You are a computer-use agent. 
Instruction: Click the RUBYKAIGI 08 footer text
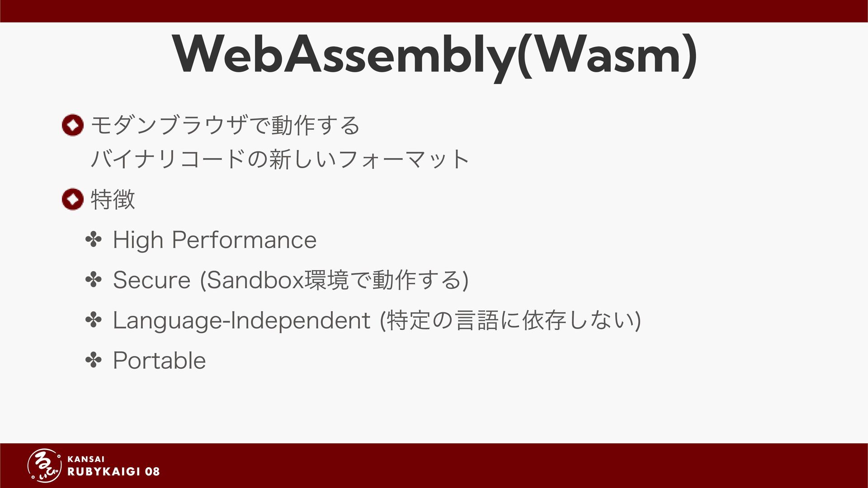[113, 472]
